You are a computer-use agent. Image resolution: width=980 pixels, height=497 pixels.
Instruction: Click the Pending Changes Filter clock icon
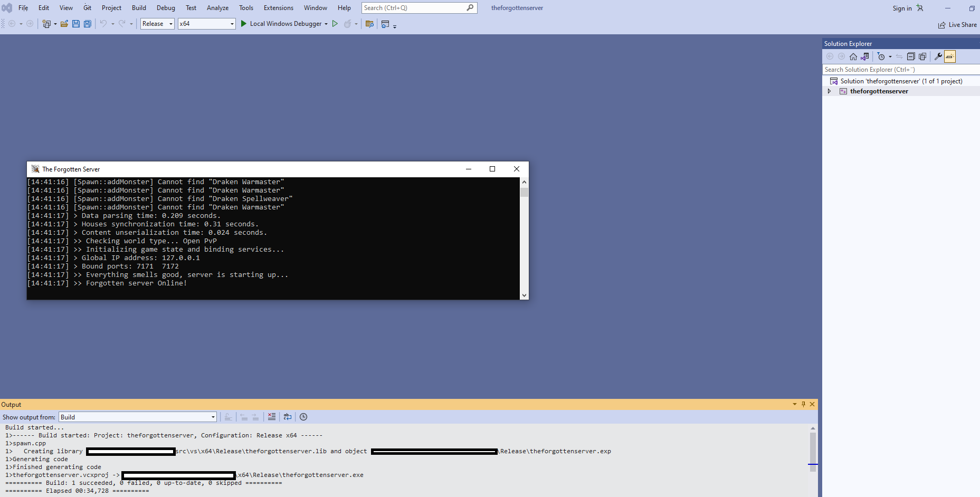(x=881, y=56)
